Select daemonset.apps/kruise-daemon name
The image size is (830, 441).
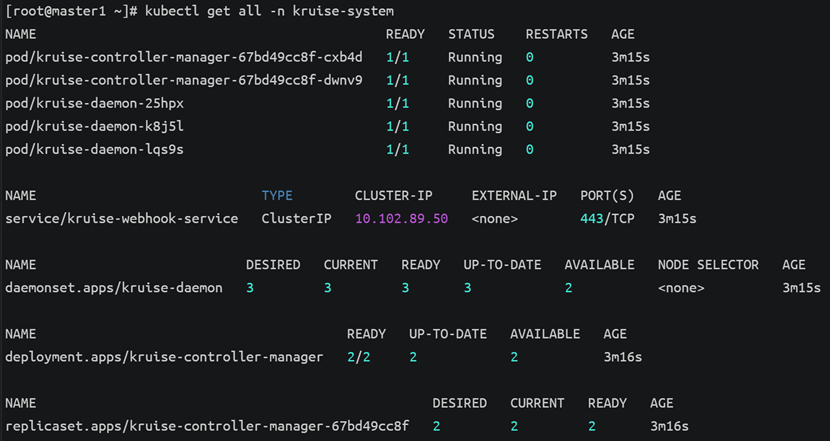(x=114, y=288)
